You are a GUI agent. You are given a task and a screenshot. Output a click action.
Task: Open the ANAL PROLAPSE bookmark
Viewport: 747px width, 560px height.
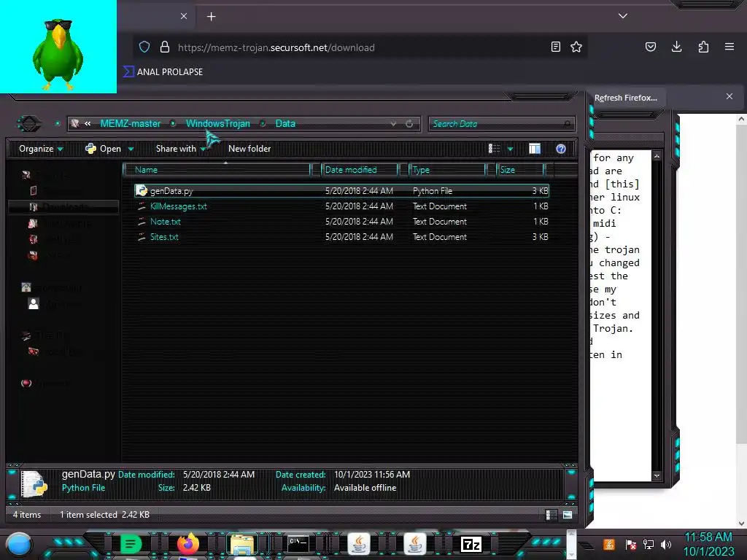[x=163, y=72]
